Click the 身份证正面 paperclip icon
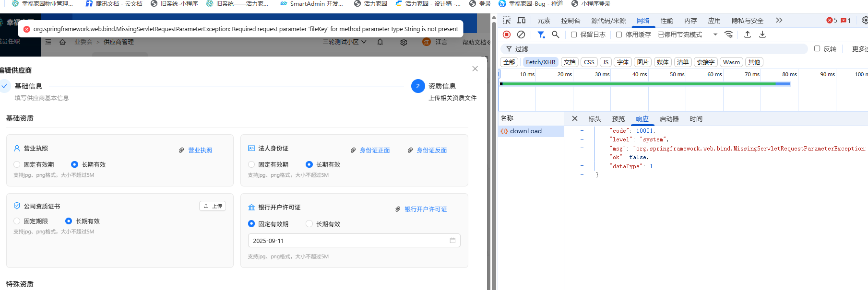Viewport: 868px width, 290px height. pos(353,151)
